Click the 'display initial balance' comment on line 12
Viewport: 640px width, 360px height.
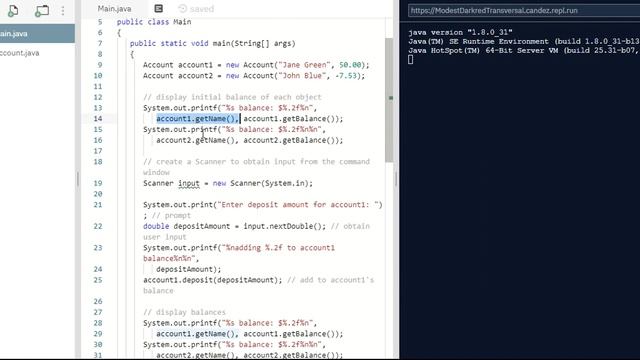(232, 97)
